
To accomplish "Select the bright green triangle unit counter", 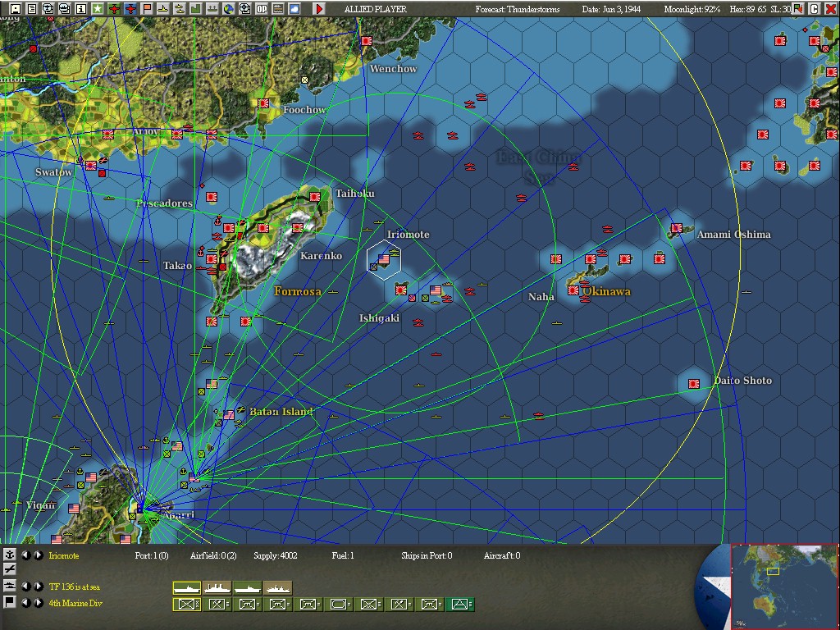I will pyautogui.click(x=459, y=605).
